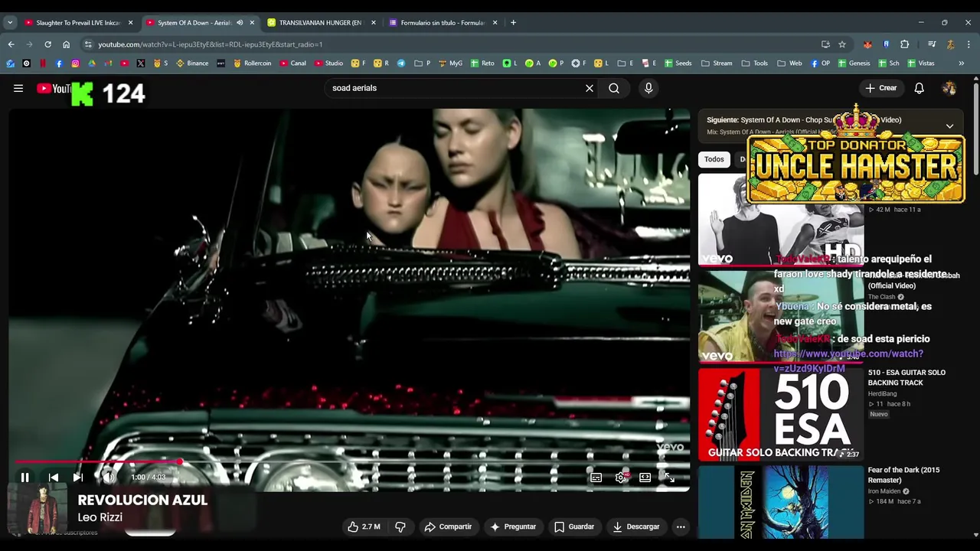This screenshot has height=551, width=980.
Task: Open the Chrome profile avatar
Action: tap(950, 44)
